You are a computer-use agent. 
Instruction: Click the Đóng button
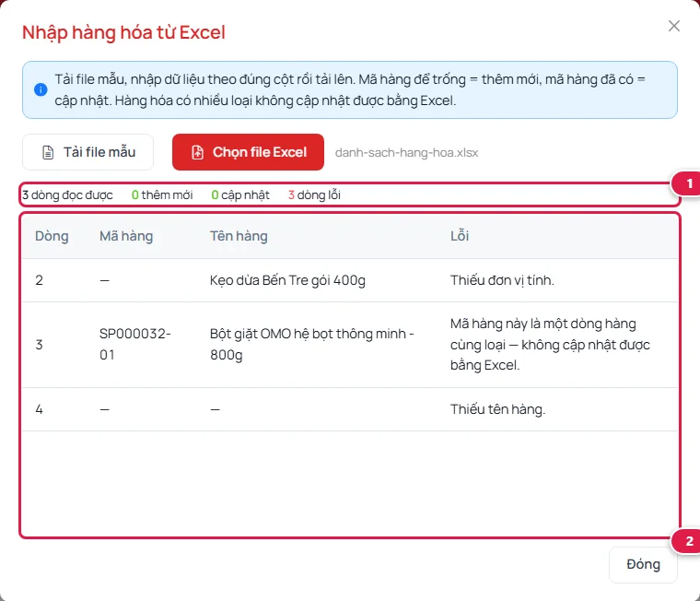643,564
